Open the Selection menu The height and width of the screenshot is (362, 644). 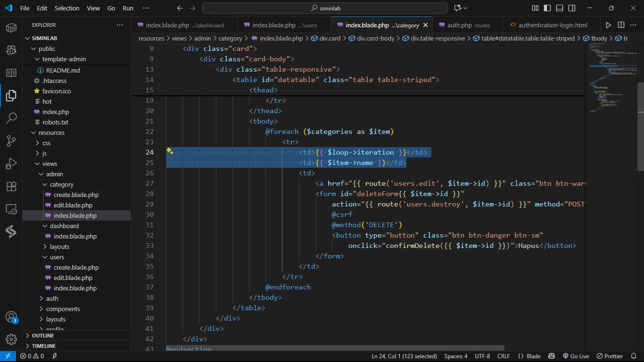(x=67, y=8)
